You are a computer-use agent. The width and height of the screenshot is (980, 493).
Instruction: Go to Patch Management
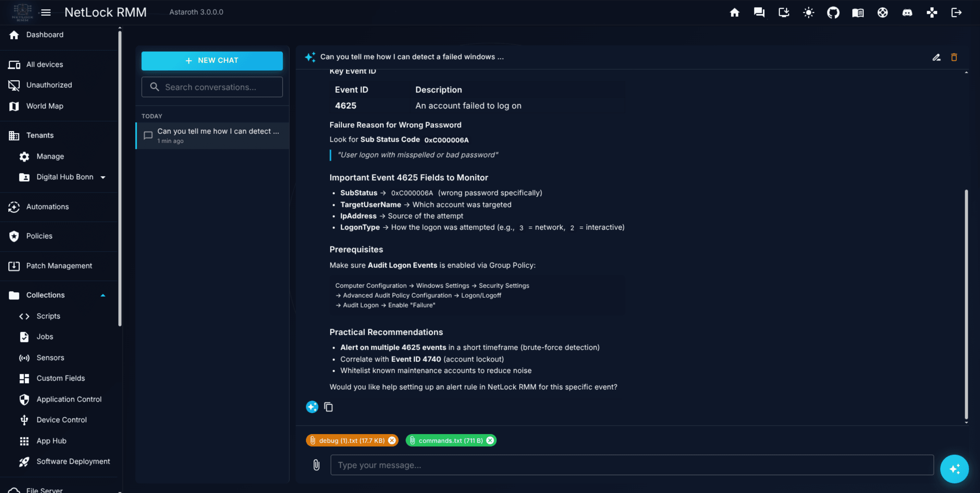tap(59, 266)
